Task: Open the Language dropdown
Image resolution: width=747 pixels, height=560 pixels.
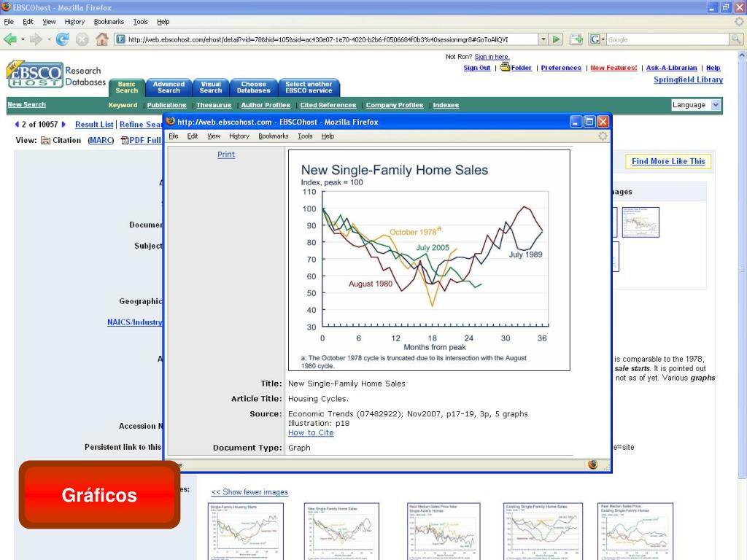Action: [x=696, y=105]
